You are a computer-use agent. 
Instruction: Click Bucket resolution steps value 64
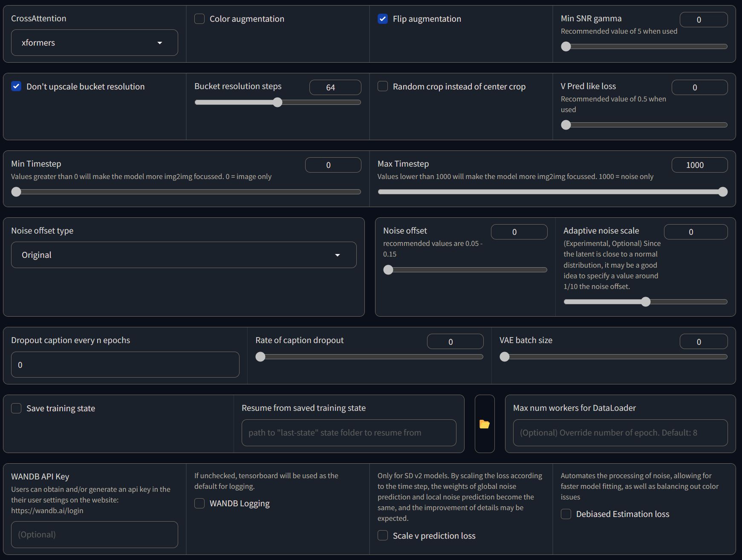335,87
